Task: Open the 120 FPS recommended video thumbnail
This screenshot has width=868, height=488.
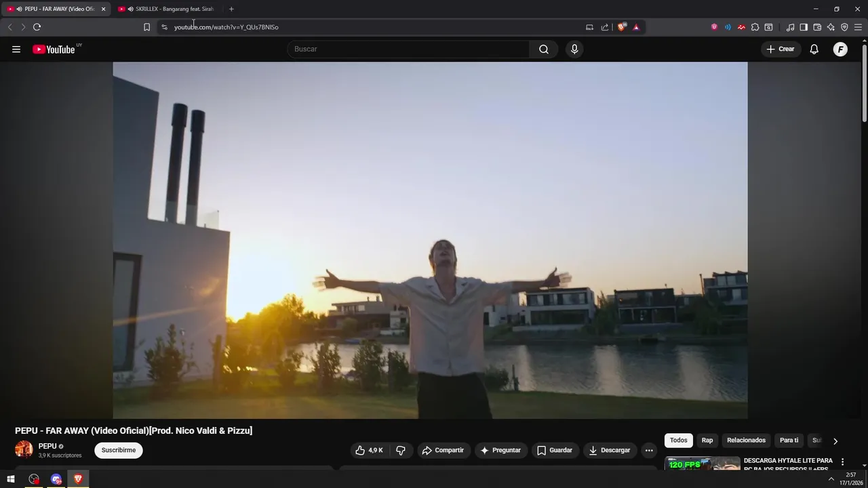Action: point(703,464)
